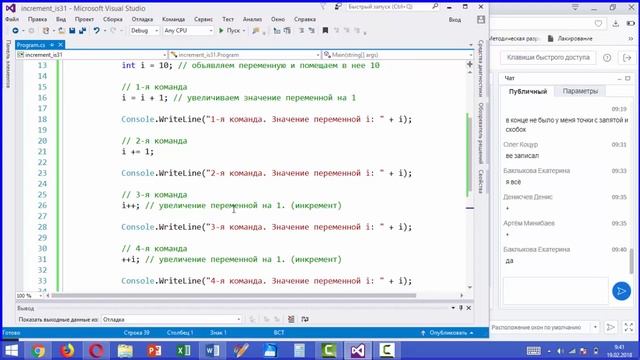Open the increment_is31 project scope dropdown
The width and height of the screenshot is (640, 360).
[x=91, y=55]
